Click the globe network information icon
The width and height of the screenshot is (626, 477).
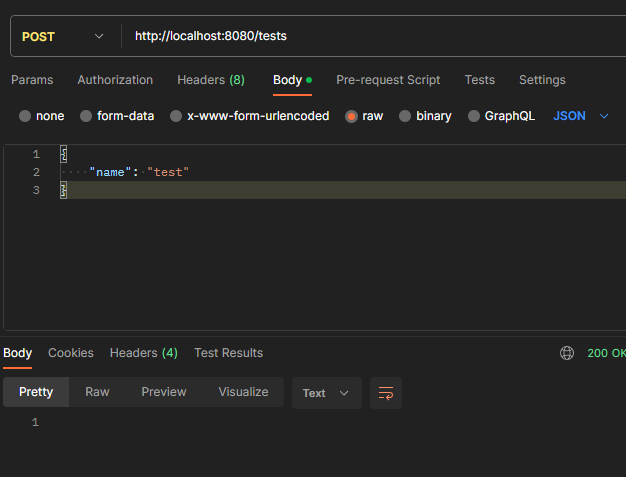567,353
